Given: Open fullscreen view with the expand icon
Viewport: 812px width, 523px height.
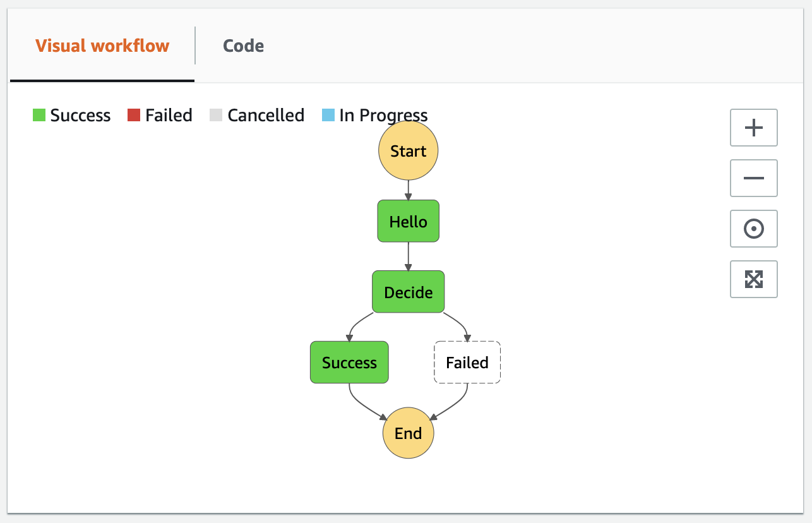Looking at the screenshot, I should click(753, 279).
